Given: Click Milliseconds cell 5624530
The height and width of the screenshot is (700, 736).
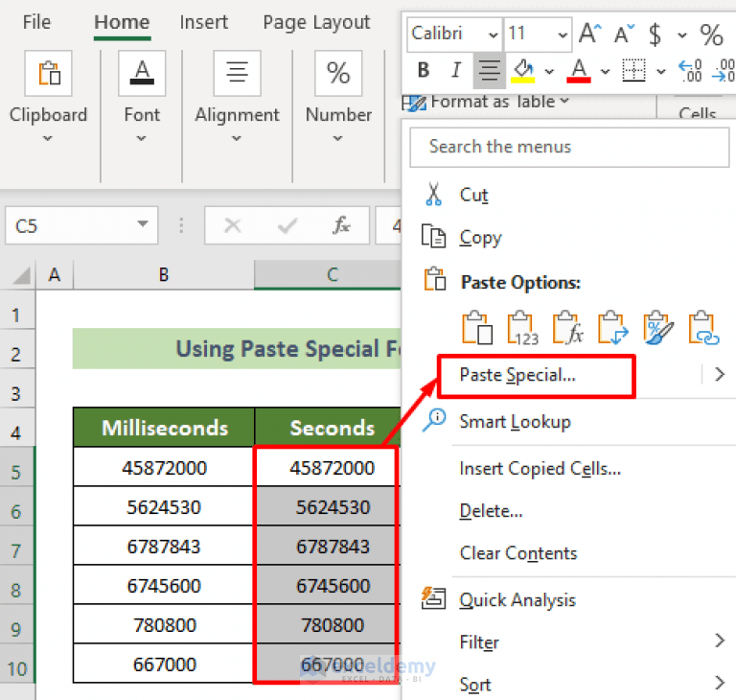Looking at the screenshot, I should click(x=164, y=507).
